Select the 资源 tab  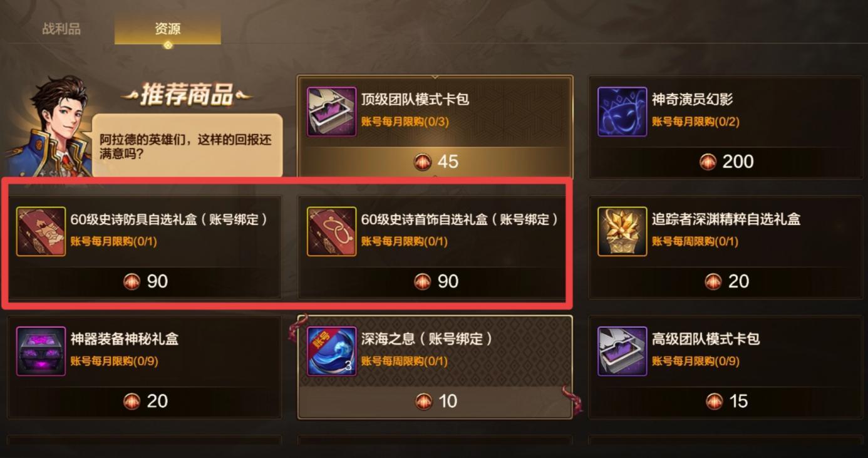[167, 29]
